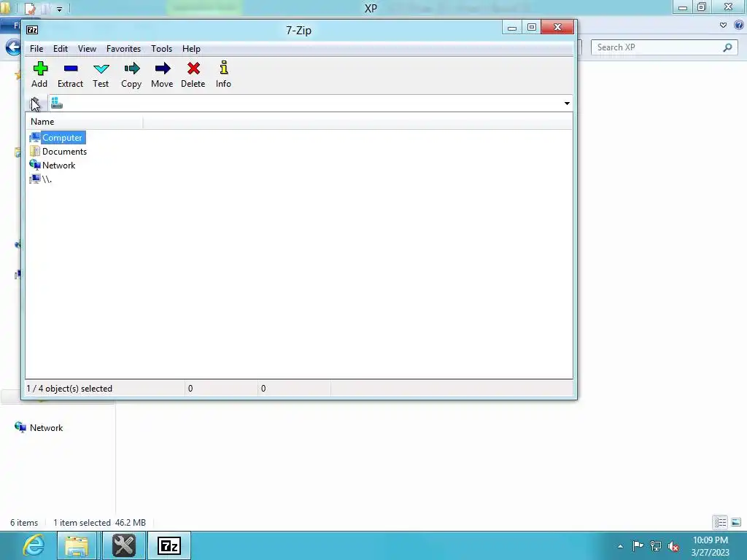
Task: Click the Extract toolbar button
Action: click(70, 75)
